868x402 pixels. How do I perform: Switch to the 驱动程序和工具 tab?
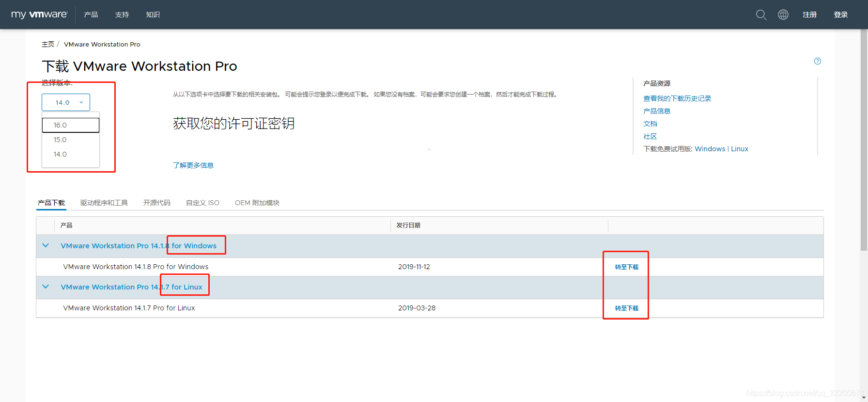click(104, 203)
